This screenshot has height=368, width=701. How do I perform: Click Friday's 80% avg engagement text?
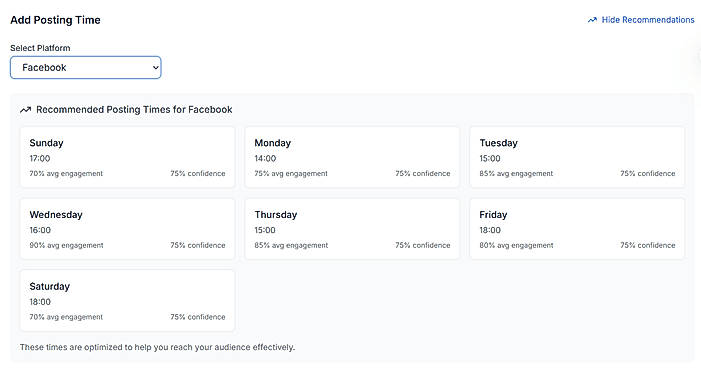point(516,245)
